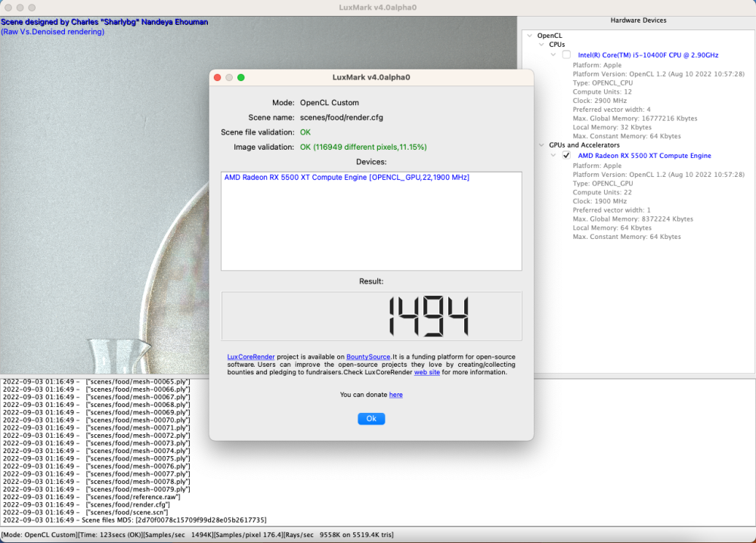Collapse the OpenCL tree node
This screenshot has height=543, width=756.
(530, 36)
